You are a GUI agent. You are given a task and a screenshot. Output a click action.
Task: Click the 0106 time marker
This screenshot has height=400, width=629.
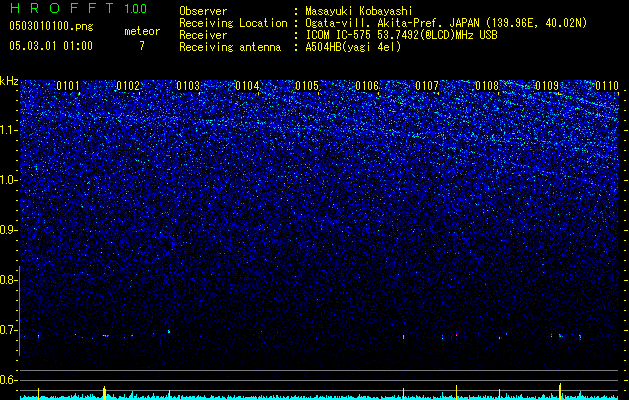367,86
